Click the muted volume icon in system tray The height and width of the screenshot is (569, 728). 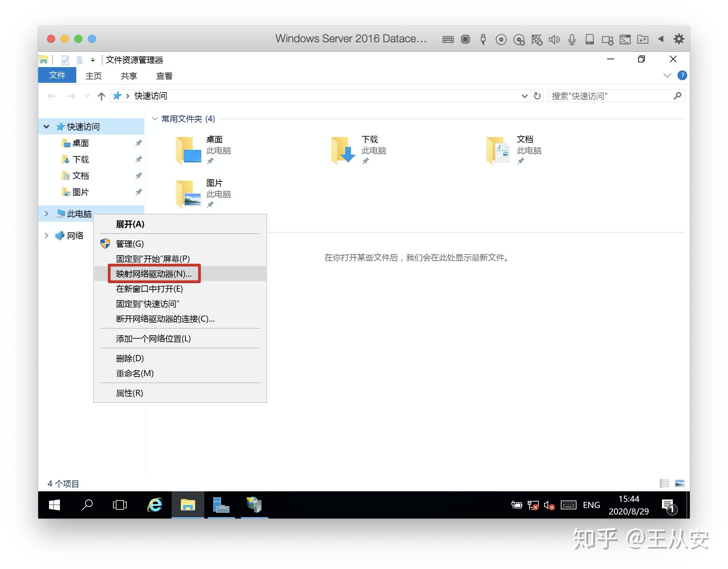point(549,506)
